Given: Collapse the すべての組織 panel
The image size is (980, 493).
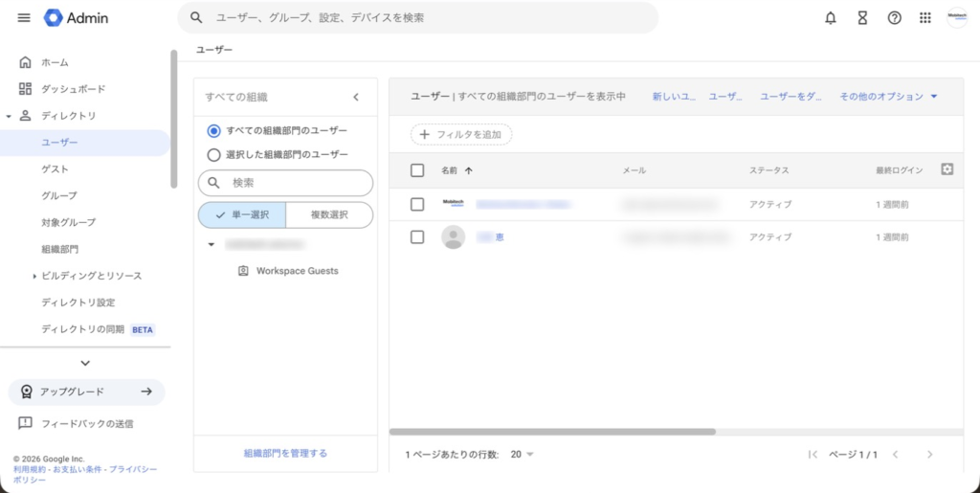Looking at the screenshot, I should point(356,97).
